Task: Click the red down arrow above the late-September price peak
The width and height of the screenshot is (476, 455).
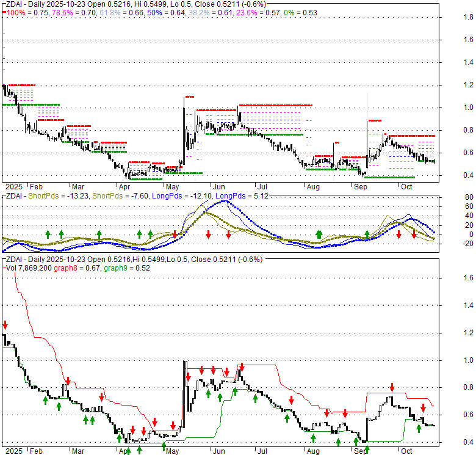Action: 392,387
